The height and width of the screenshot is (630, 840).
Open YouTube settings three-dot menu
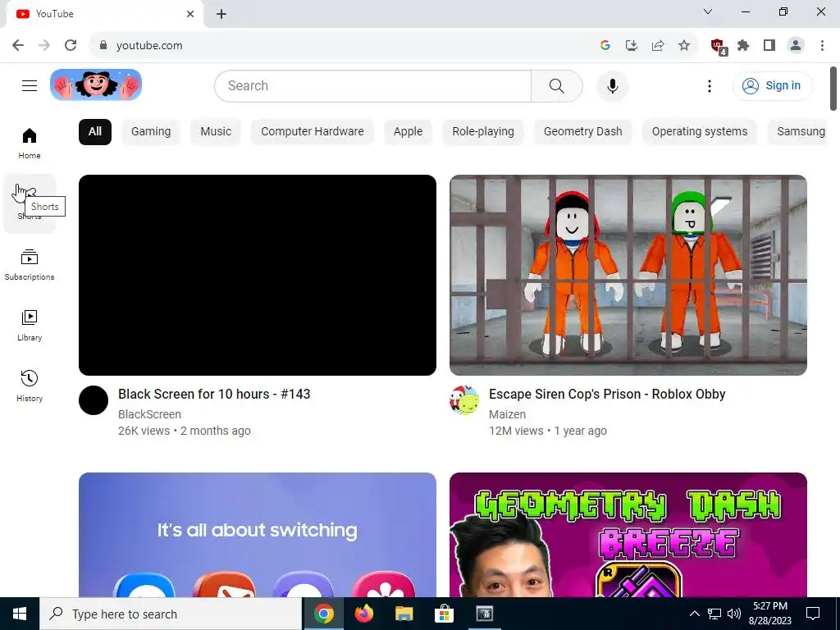pos(710,85)
